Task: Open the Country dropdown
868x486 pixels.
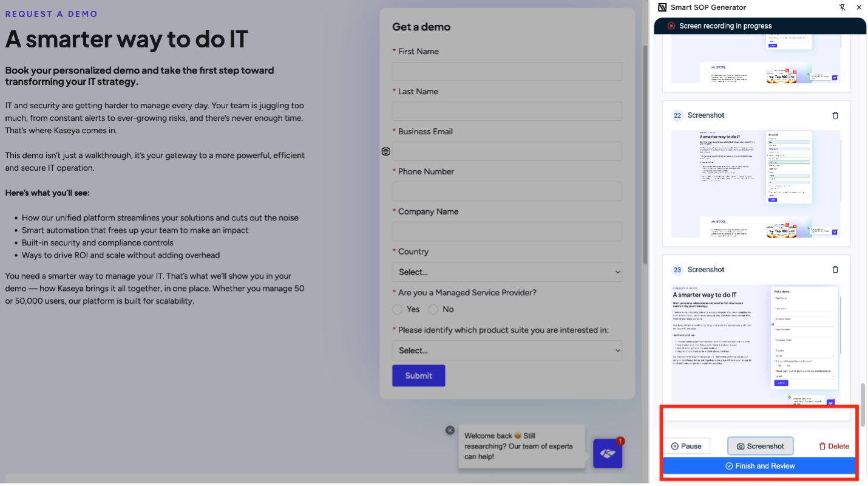Action: tap(507, 272)
